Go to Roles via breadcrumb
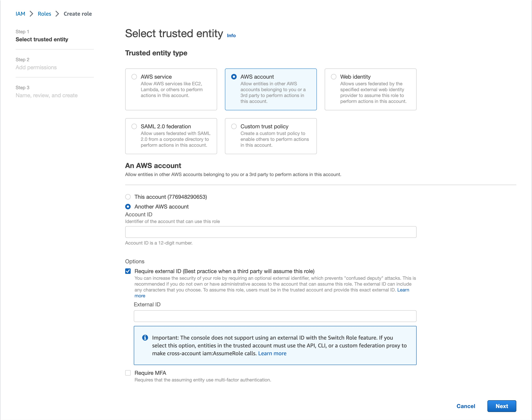The width and height of the screenshot is (532, 420). pyautogui.click(x=44, y=14)
